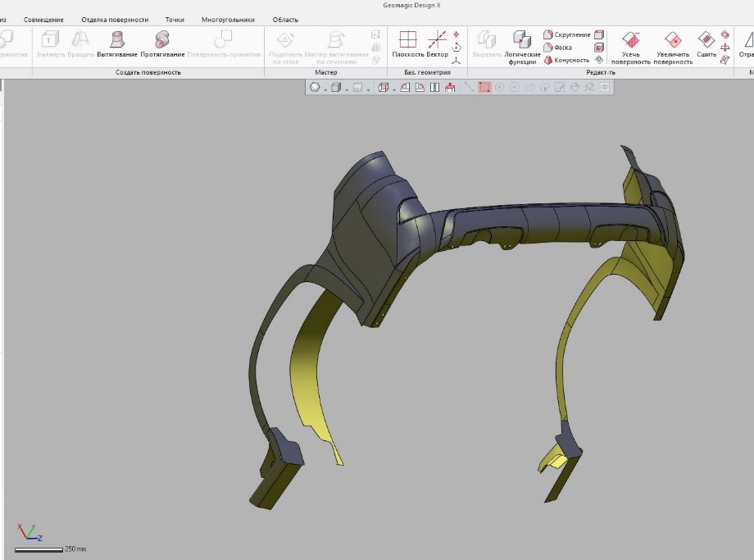The image size is (754, 560).
Task: Open the Многоугольники ribbon tab
Action: pos(228,19)
